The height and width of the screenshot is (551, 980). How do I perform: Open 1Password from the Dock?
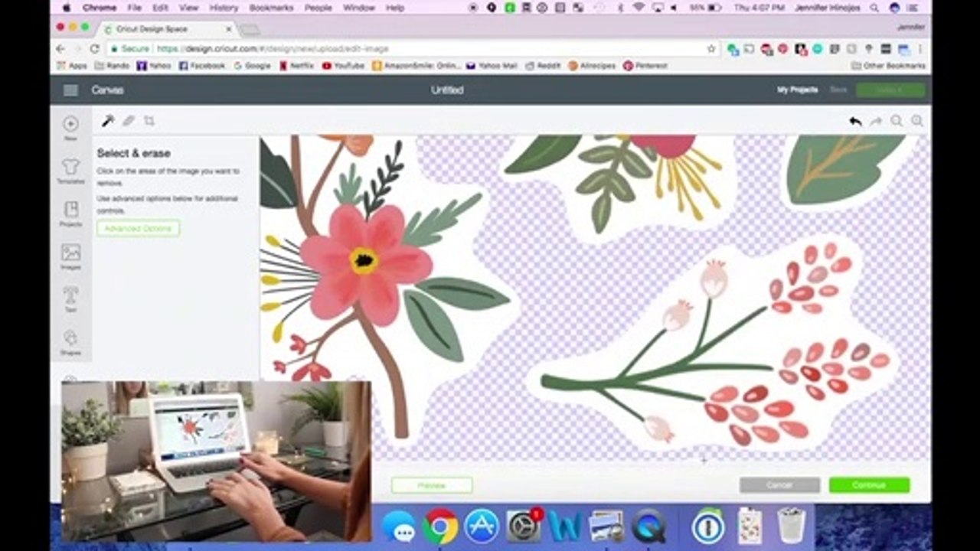click(x=707, y=527)
